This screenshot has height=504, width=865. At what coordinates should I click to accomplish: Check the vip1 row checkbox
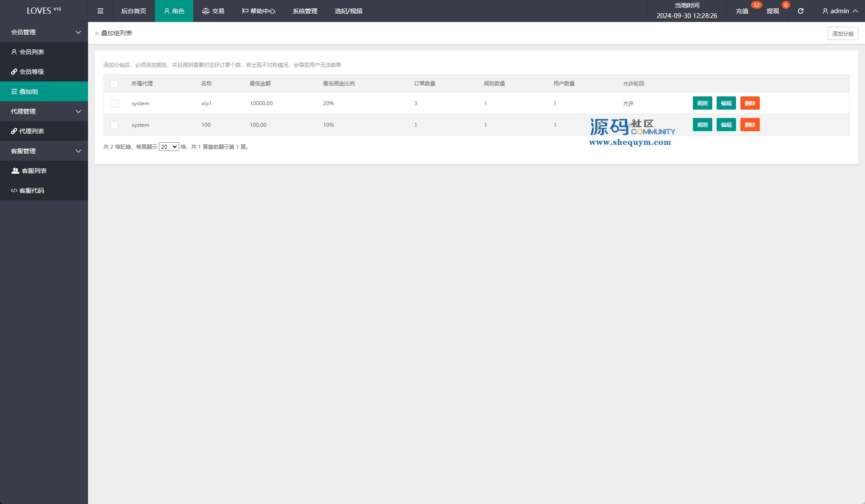[x=114, y=103]
